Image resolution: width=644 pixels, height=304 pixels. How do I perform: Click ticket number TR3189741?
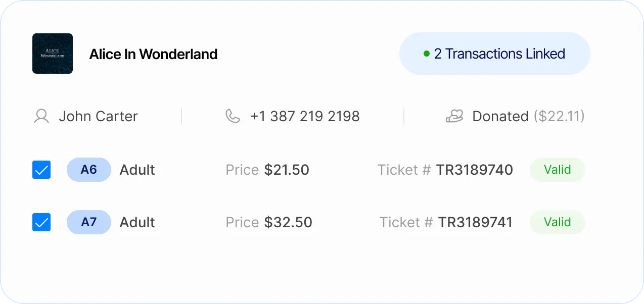(x=475, y=222)
